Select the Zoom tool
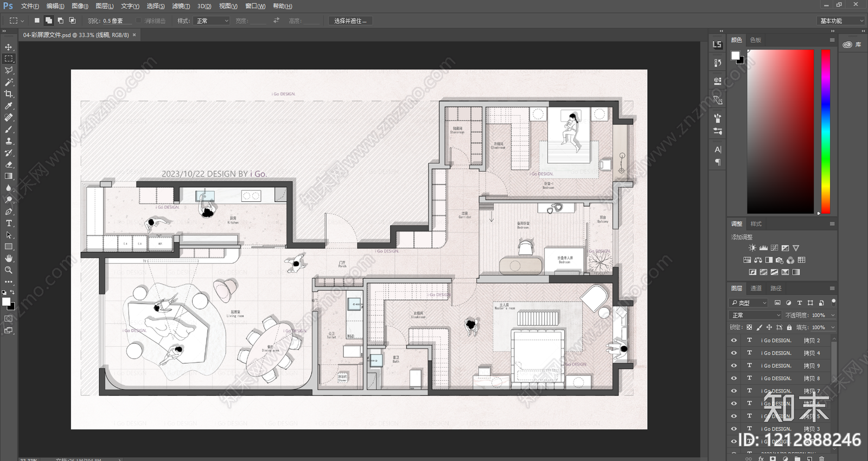 (x=9, y=270)
